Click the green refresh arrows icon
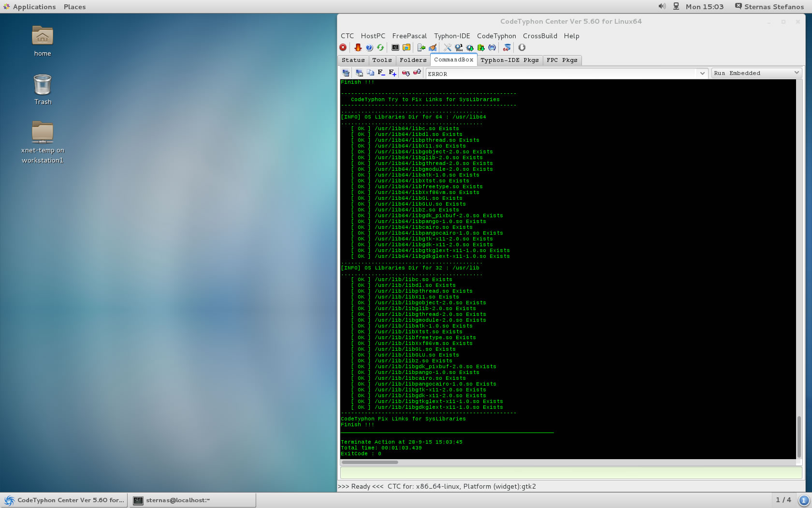This screenshot has width=812, height=508. coord(380,47)
